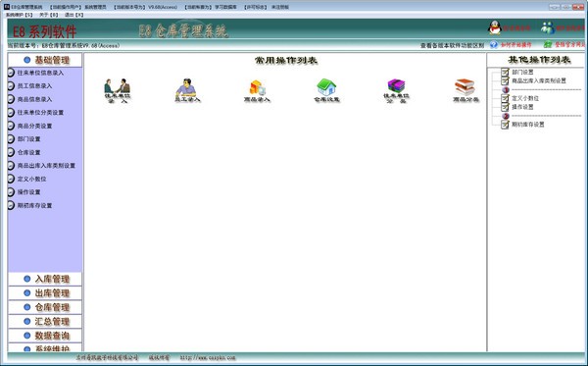Click the MSN people icon in header

click(x=548, y=27)
